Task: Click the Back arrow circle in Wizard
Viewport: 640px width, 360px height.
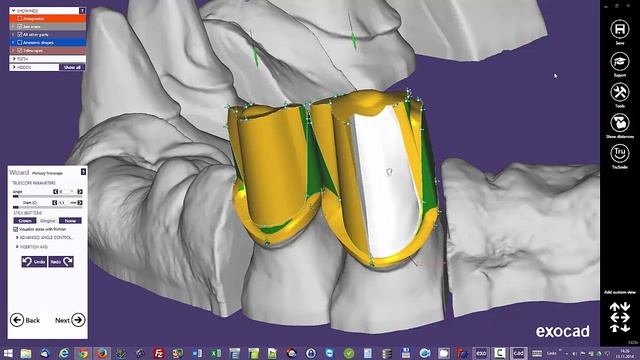Action: point(17,320)
